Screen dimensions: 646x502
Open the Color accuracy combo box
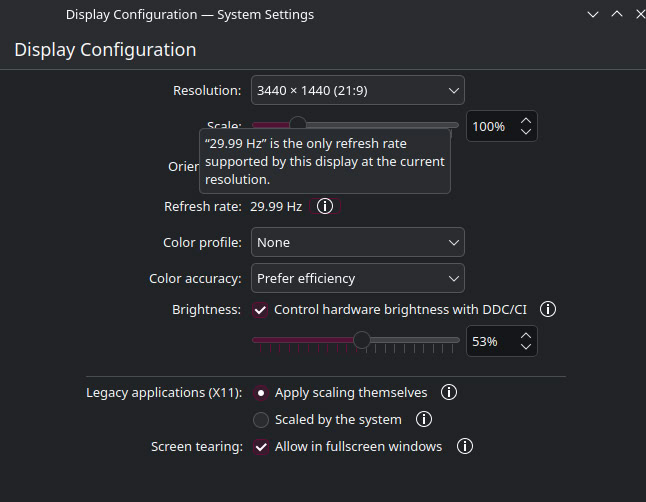[x=357, y=278]
